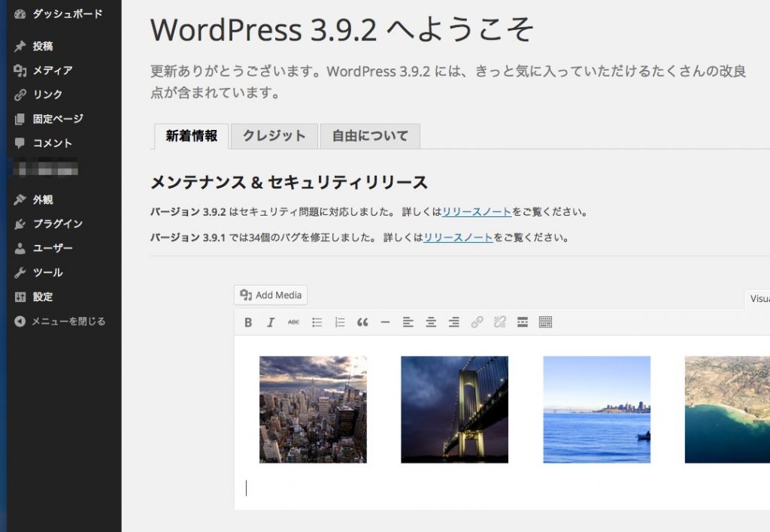Click the media icon beside メディア
Viewport: 770px width, 532px height.
coord(20,71)
